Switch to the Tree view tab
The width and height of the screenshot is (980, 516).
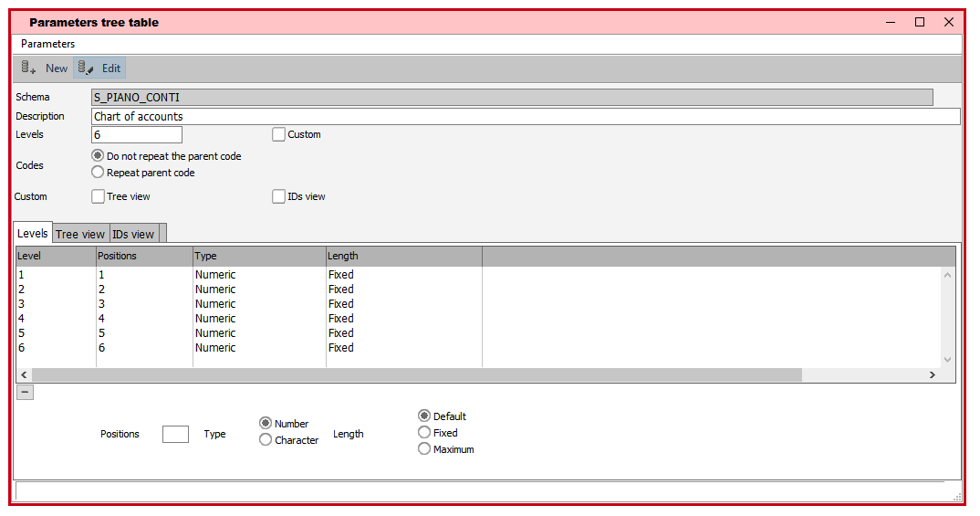tap(80, 234)
